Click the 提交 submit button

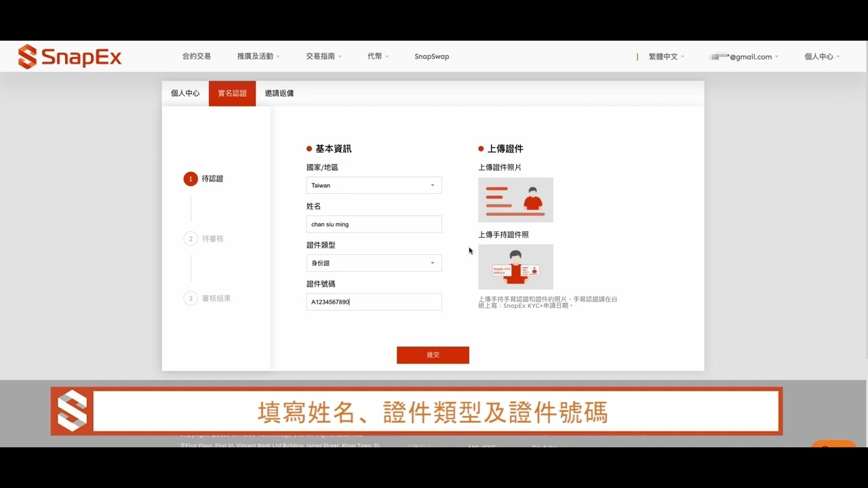(x=433, y=355)
